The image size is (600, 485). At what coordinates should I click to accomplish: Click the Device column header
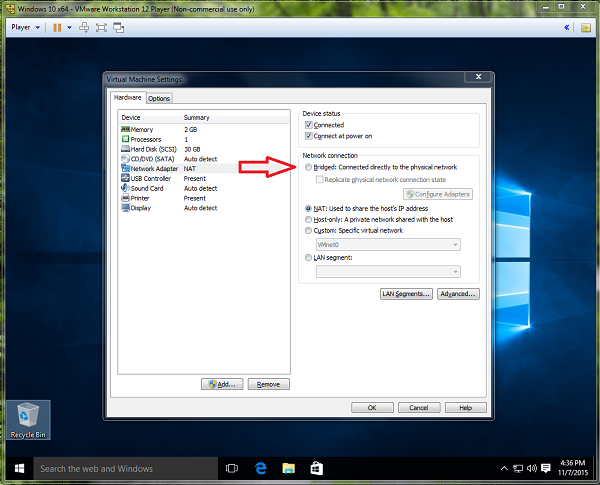(150, 118)
